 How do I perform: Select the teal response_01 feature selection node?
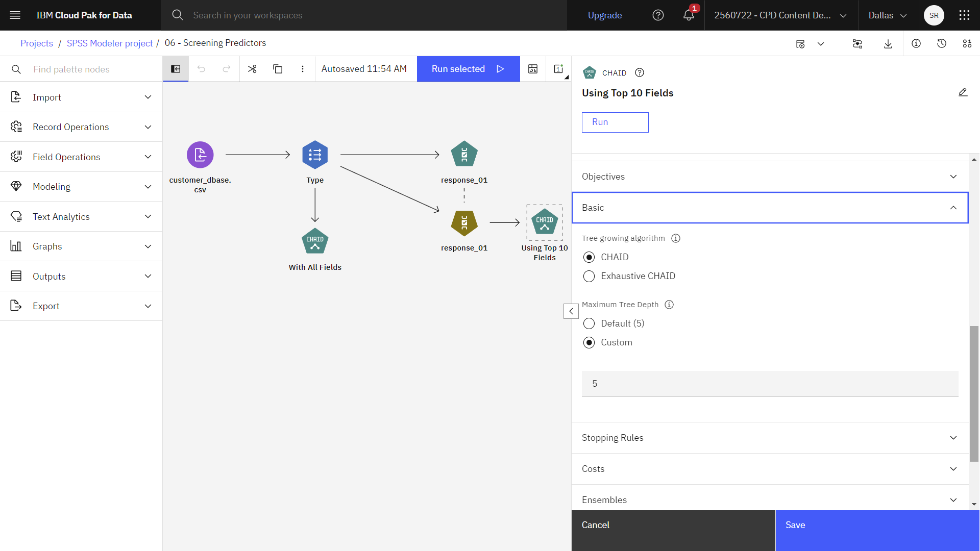pyautogui.click(x=464, y=154)
